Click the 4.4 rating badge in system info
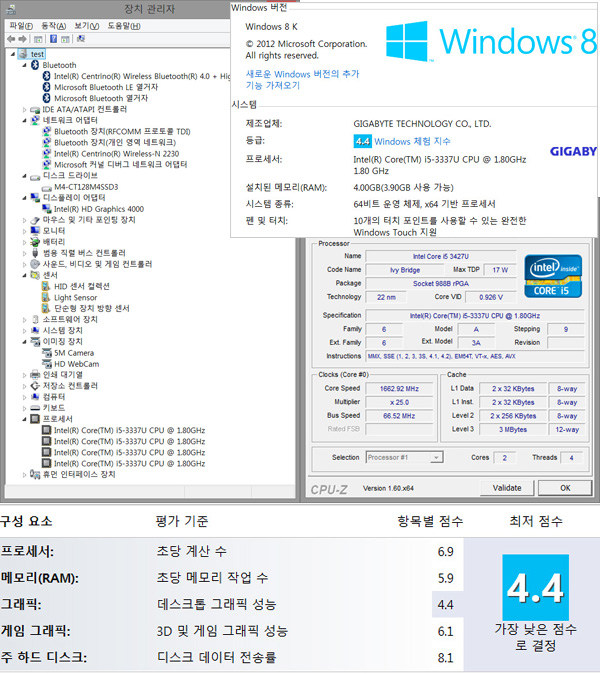The image size is (600, 675). (x=362, y=142)
